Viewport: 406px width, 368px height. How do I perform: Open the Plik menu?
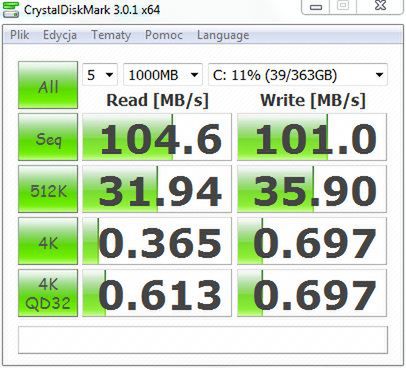19,35
